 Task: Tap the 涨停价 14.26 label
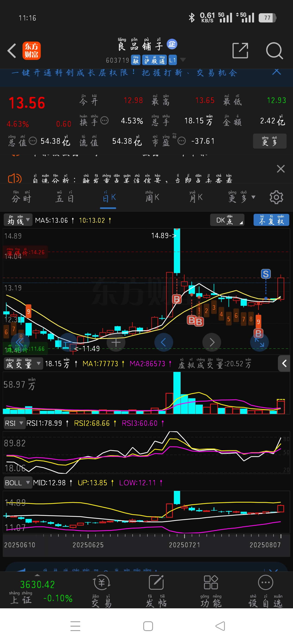(x=25, y=252)
